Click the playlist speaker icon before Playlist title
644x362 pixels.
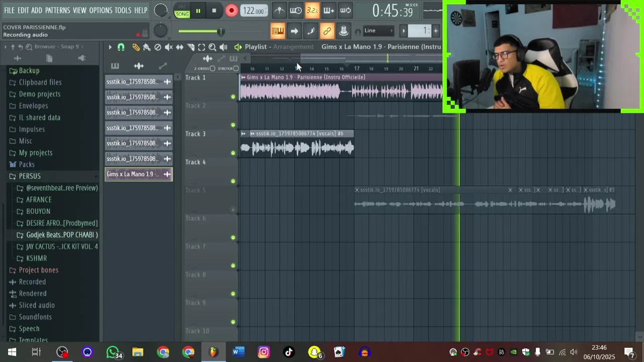click(238, 47)
